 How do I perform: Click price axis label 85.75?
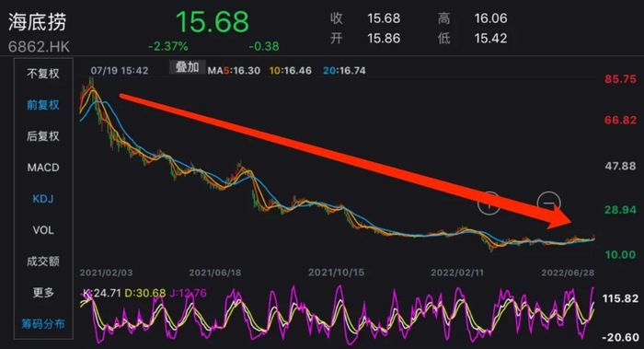pos(620,79)
